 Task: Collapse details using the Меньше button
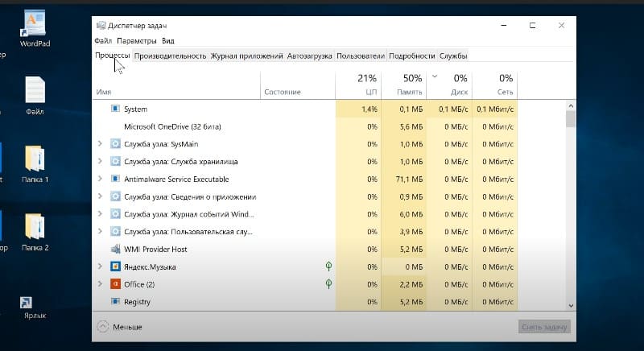120,327
